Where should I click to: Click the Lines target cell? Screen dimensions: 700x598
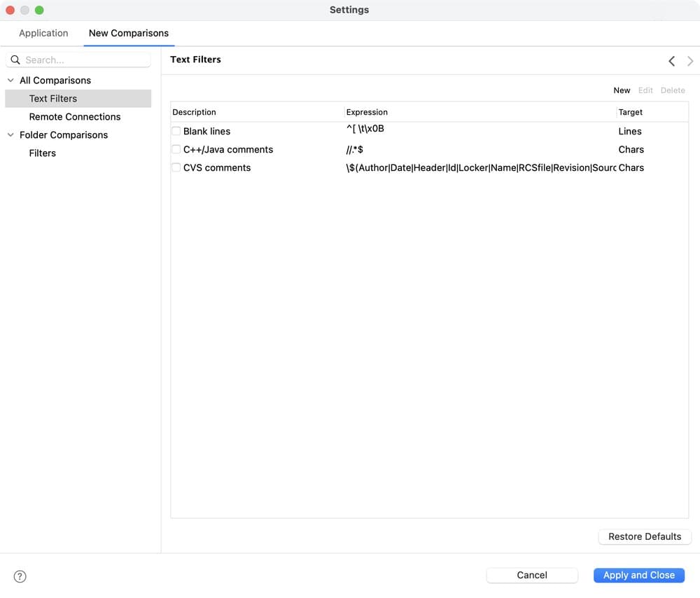pos(630,132)
